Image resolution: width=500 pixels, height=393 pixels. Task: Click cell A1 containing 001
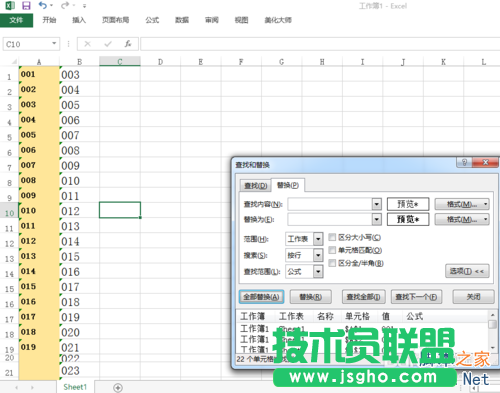coord(39,74)
